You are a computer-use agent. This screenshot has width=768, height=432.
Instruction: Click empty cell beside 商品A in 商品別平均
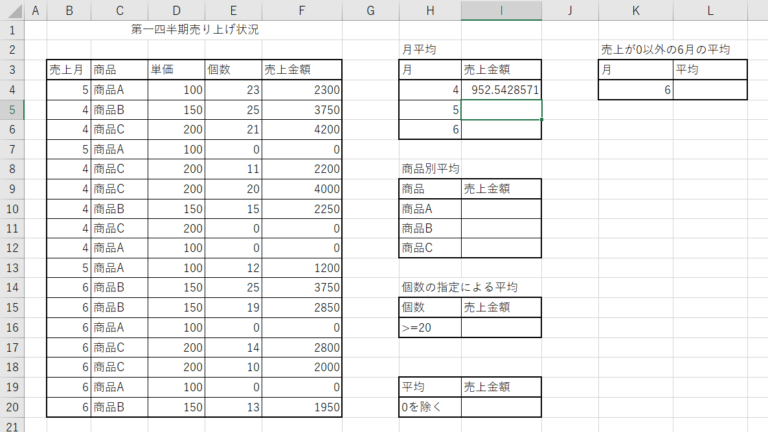501,209
